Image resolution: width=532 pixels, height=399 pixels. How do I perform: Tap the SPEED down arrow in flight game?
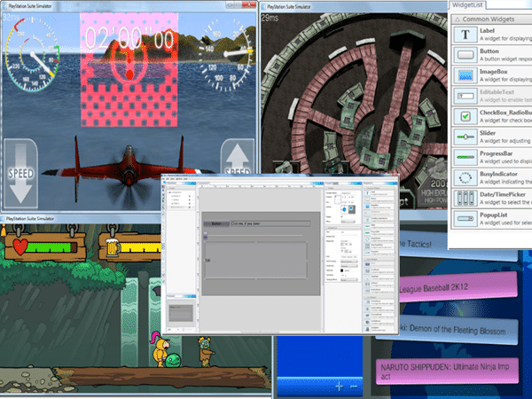pos(20,173)
